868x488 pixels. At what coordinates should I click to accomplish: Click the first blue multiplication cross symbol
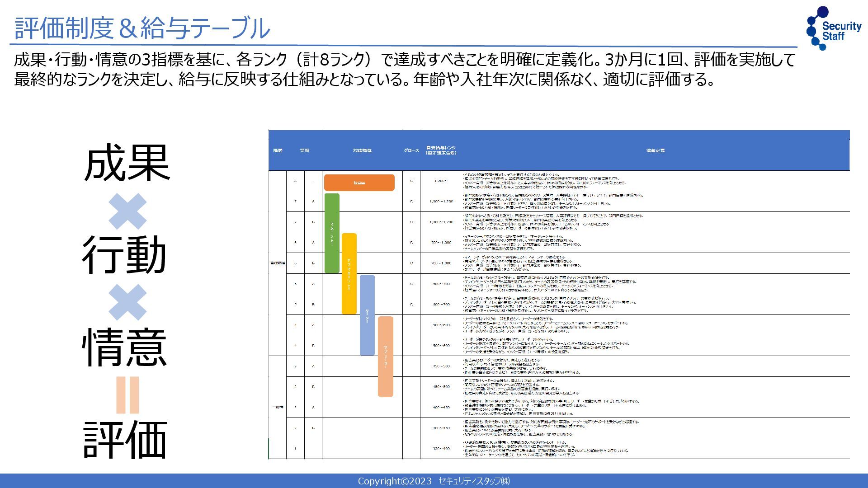(x=127, y=211)
